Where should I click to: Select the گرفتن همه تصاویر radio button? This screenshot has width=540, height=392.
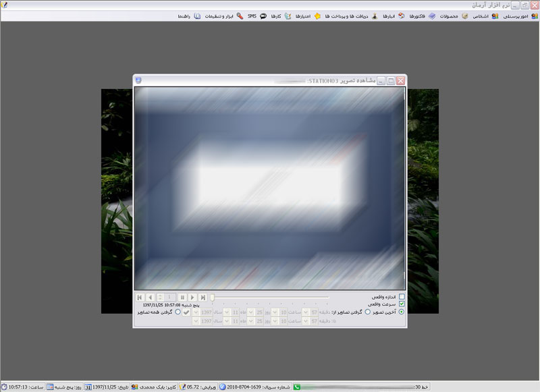[x=178, y=312]
